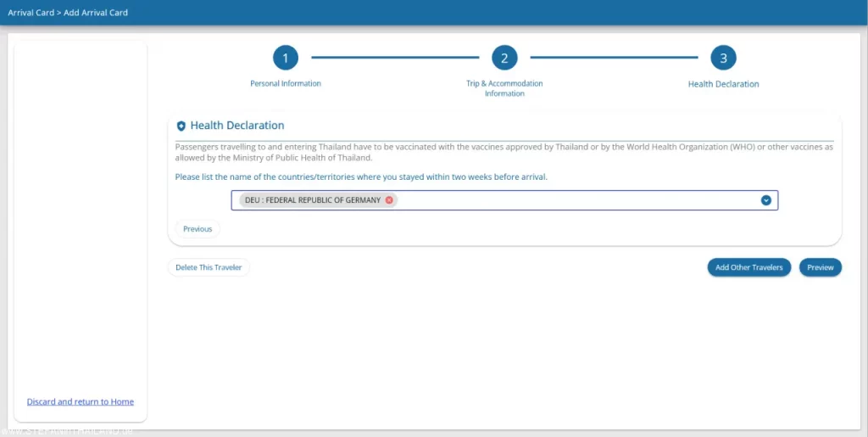Screen dimensions: 868x437
Task: Click Add Arrival Card breadcrumb text
Action: 96,13
